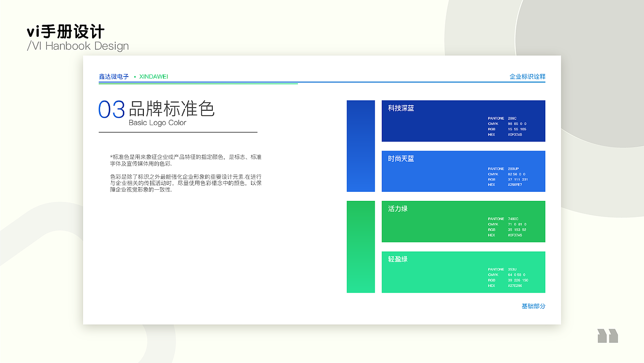Select the 轻盈绿 light green color card
The width and height of the screenshot is (644, 363).
click(x=463, y=272)
